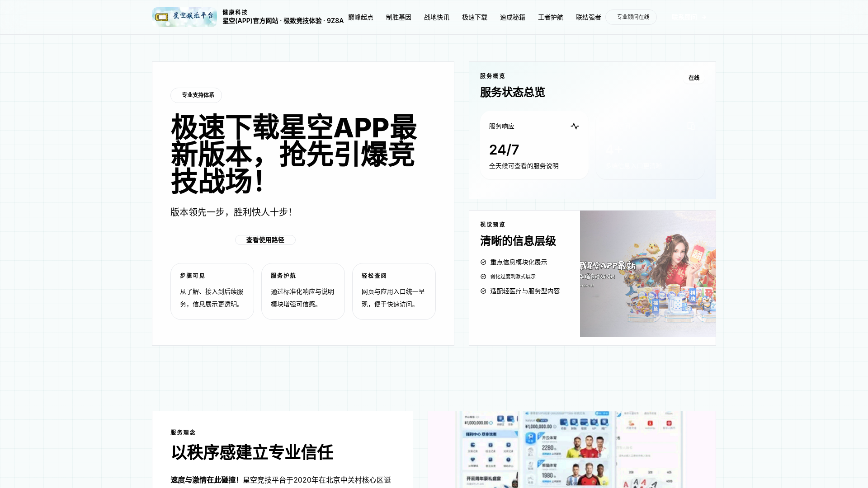Open the 服务护航 feature card

pyautogui.click(x=303, y=291)
